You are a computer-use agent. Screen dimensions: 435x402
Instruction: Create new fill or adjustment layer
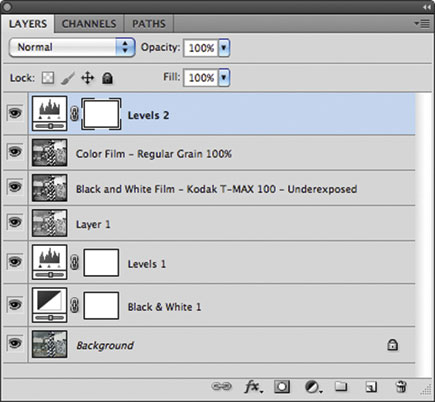point(313,387)
